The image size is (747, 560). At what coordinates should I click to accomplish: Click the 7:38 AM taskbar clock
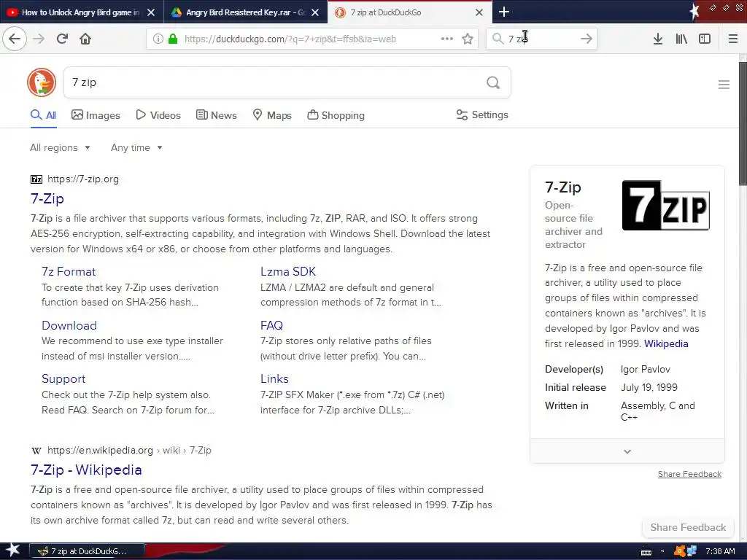720,551
